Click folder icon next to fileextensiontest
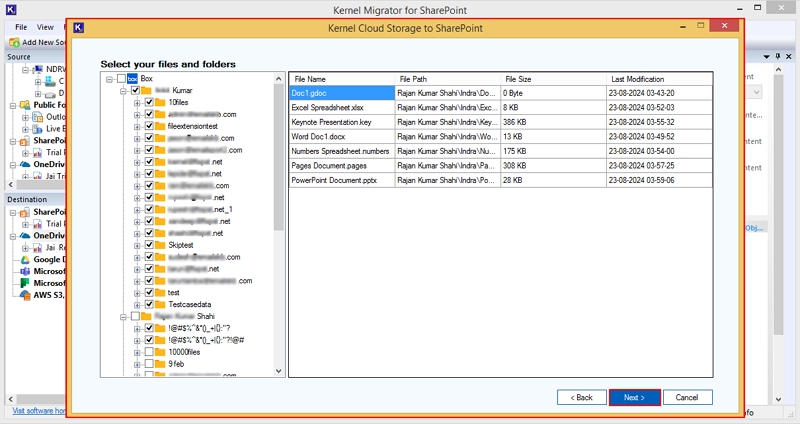This screenshot has width=800, height=424. (160, 126)
